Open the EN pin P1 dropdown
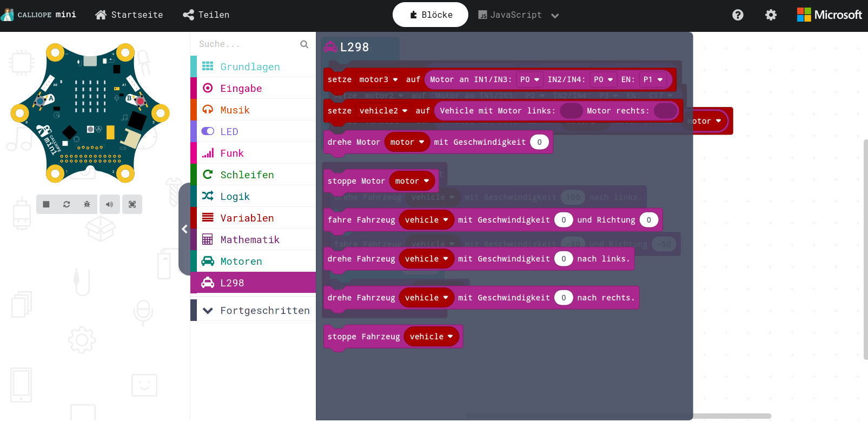Viewport: 868px width, 422px height. click(x=653, y=79)
